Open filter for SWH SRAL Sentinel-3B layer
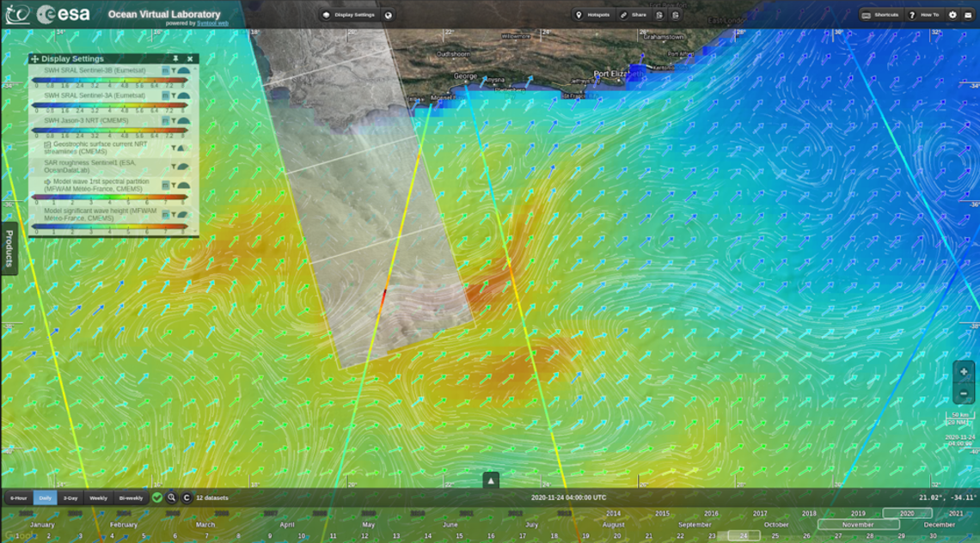Screen dimensions: 980x543 coord(174,70)
